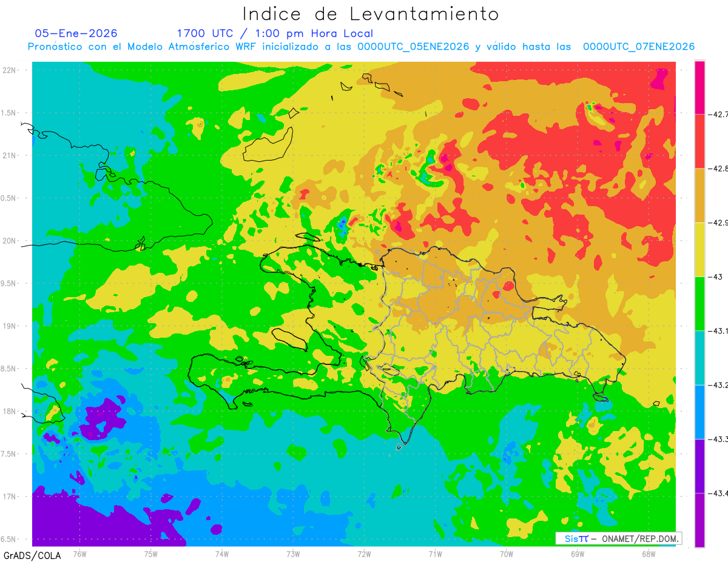728x562 pixels.
Task: Click the yellow color bar segment above -43
Action: 699,249
